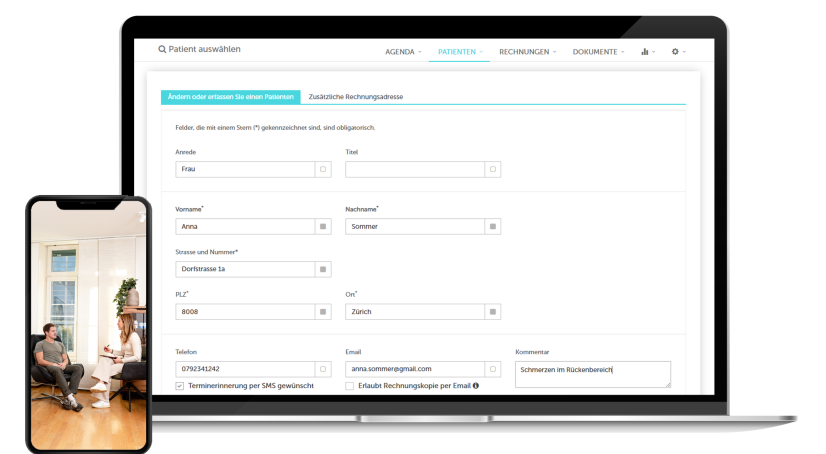Click the small box beside the Anrede field
This screenshot has width=826, height=454.
pos(323,170)
